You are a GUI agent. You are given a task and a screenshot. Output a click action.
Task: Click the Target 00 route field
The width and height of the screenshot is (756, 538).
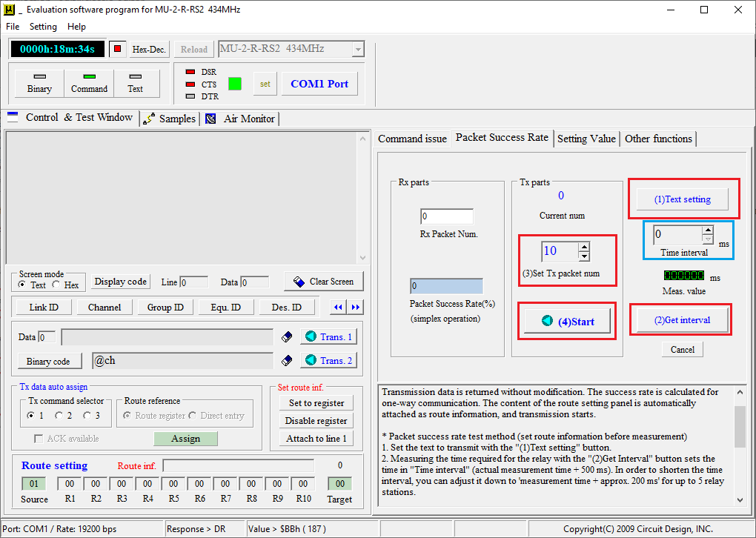(x=340, y=483)
